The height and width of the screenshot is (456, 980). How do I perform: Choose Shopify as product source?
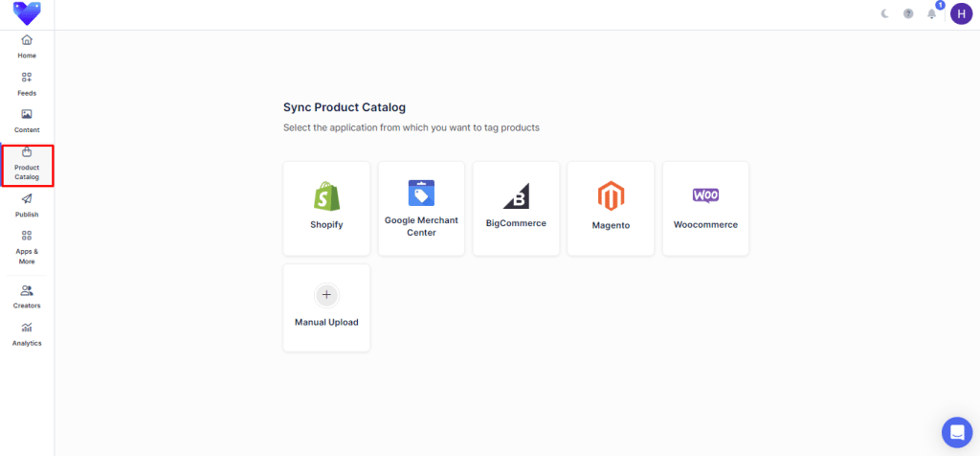(x=326, y=208)
